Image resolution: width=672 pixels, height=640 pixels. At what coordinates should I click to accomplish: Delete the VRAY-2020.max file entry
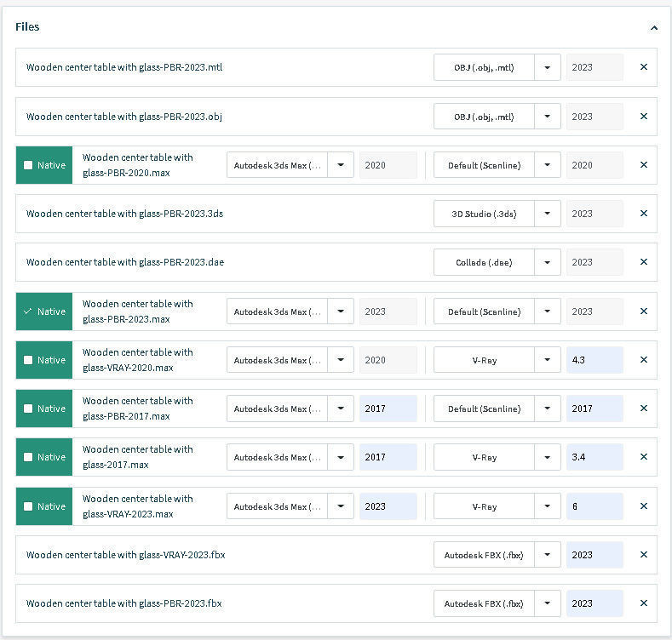coord(643,360)
